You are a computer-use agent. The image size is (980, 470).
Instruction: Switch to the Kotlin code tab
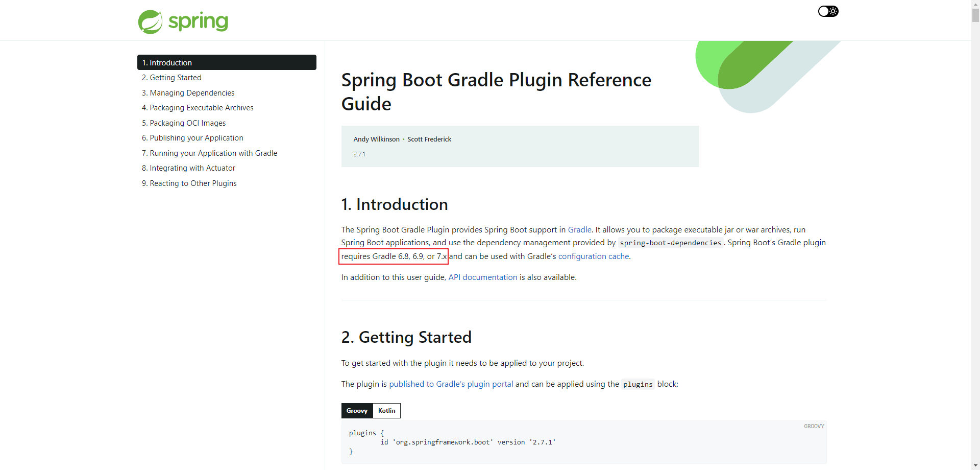[386, 411]
